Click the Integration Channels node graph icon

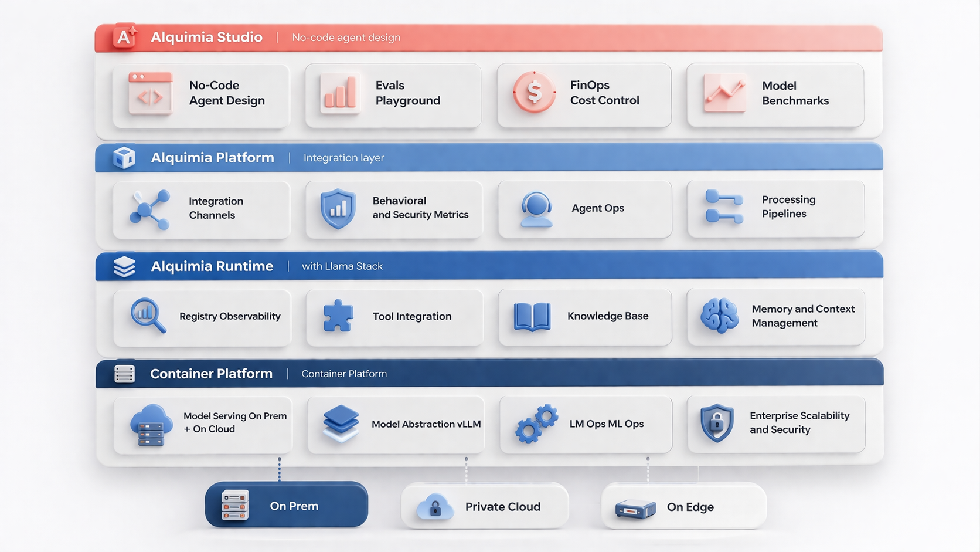[x=150, y=209]
